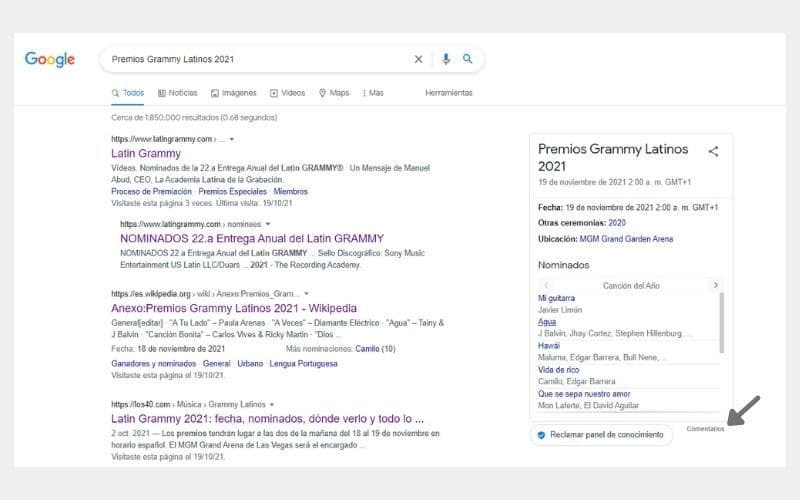Image resolution: width=800 pixels, height=500 pixels.
Task: Select the Todos tab
Action: click(x=128, y=93)
